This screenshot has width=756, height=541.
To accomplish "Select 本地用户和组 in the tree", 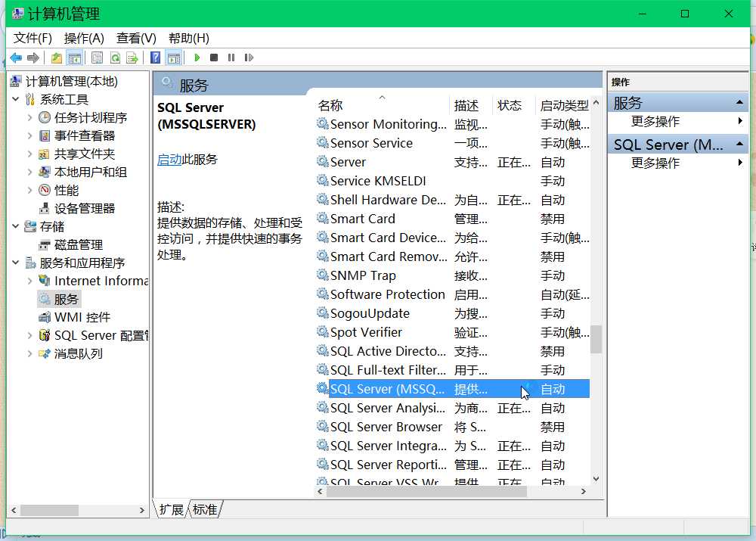I will (x=91, y=173).
